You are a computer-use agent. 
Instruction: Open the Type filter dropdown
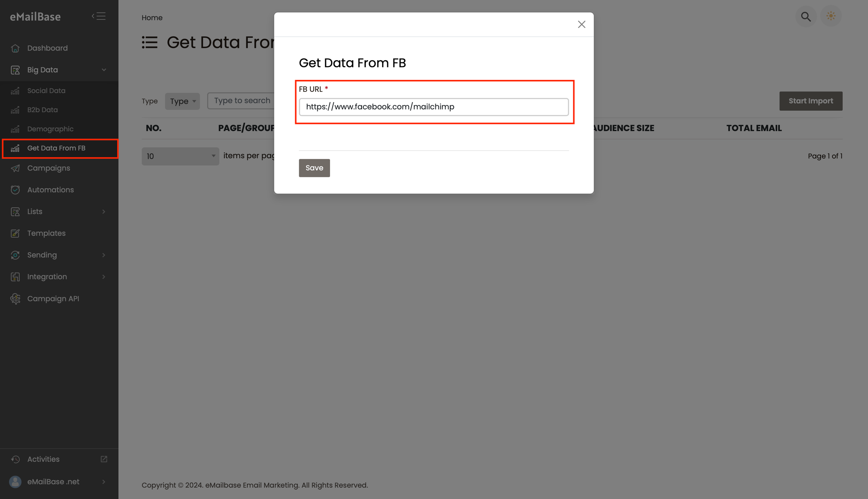[182, 101]
